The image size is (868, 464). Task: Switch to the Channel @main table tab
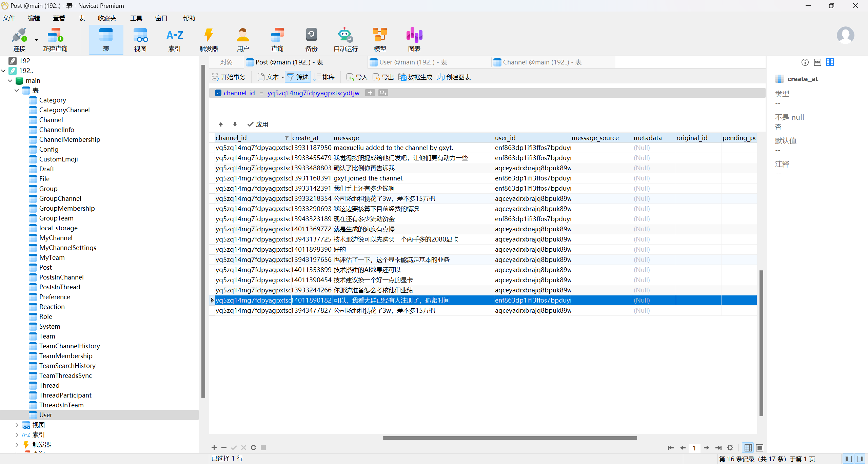point(542,62)
